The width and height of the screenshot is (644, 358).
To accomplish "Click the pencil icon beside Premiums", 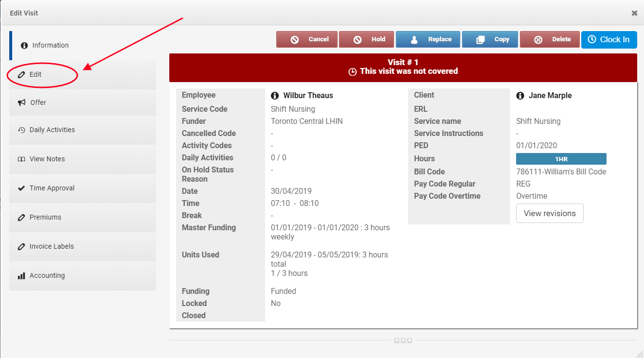I will (x=21, y=218).
